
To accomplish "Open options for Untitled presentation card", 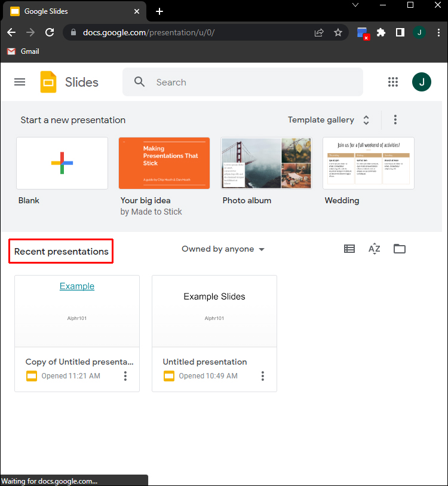I will click(262, 376).
